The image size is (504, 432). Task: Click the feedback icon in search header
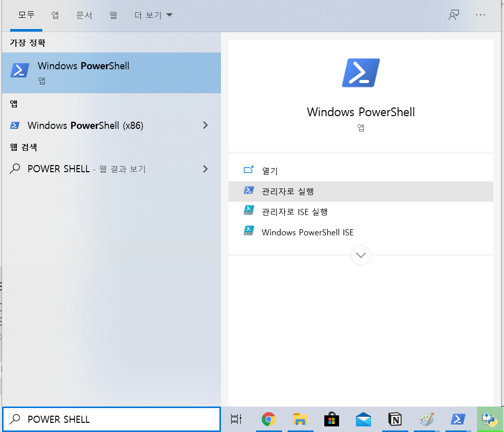(454, 15)
